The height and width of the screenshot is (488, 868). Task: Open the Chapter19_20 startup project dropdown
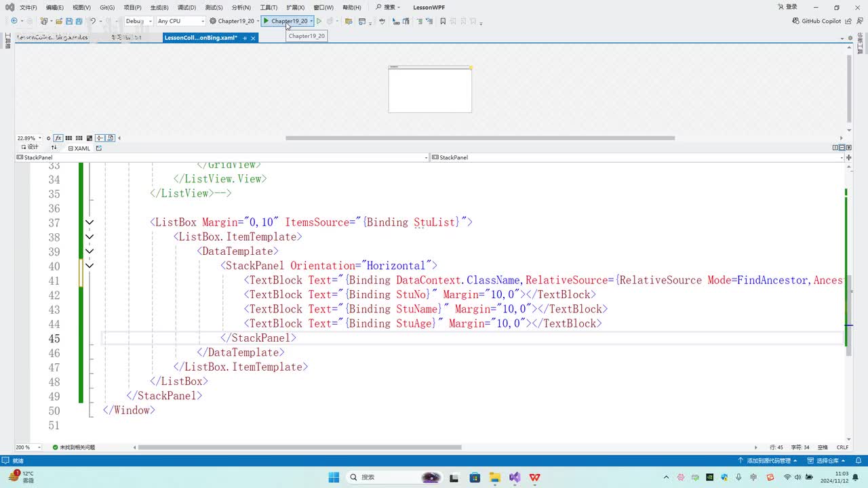tap(234, 21)
